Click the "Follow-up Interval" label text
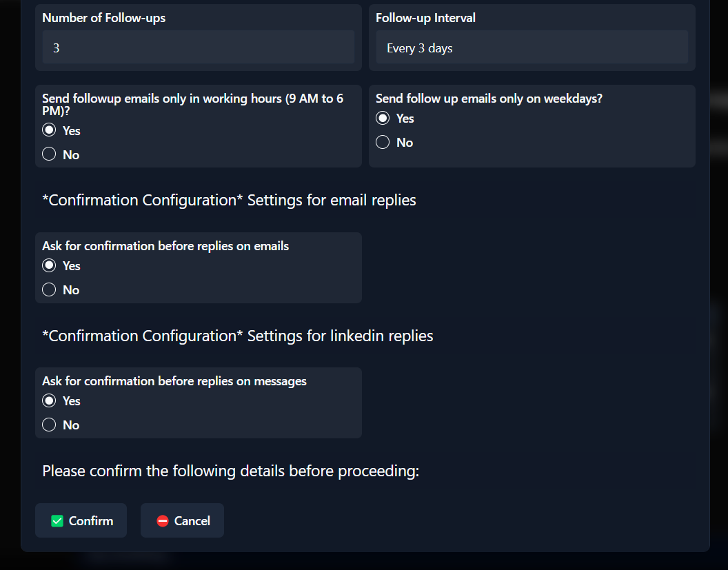Screen dimensions: 728x570 pyautogui.click(x=425, y=18)
